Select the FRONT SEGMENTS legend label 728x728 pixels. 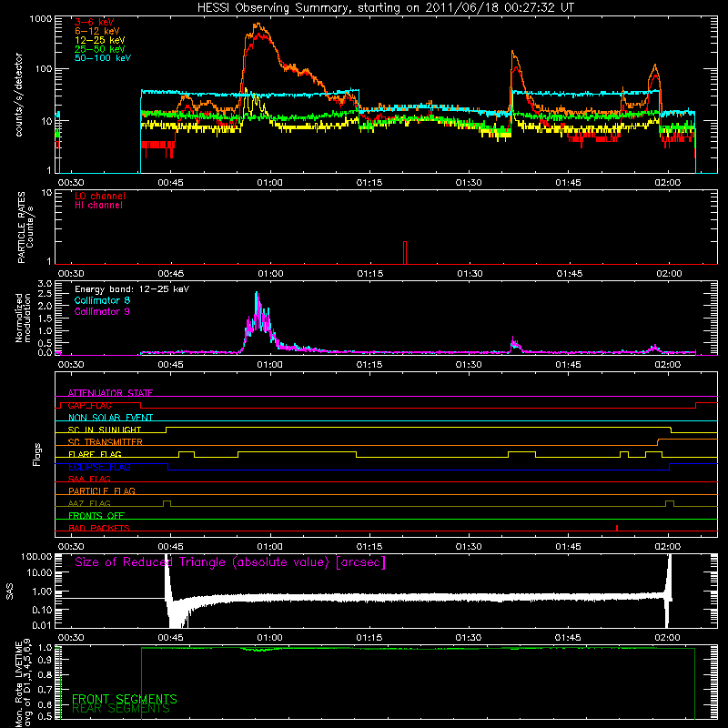coord(125,699)
